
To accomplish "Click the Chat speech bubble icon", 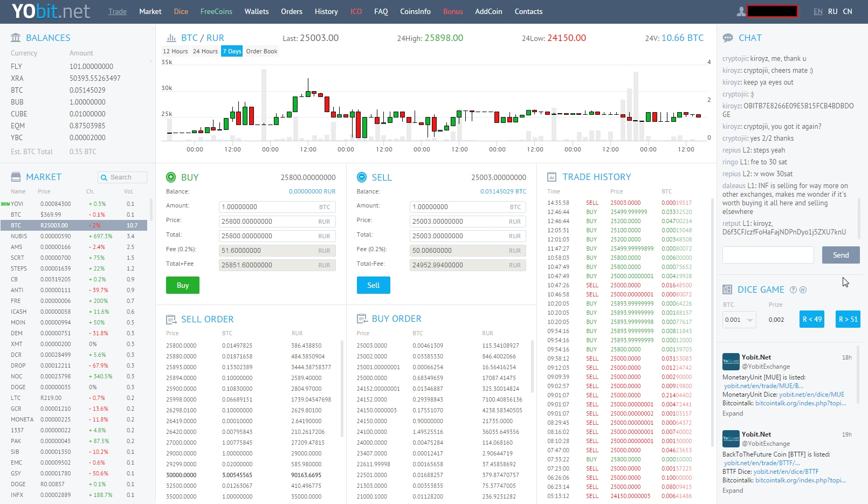I will coord(728,38).
